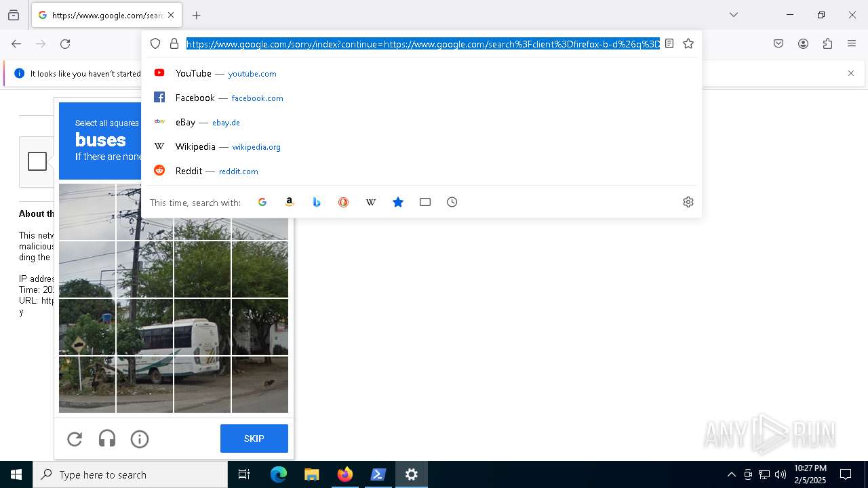Image resolution: width=868 pixels, height=488 pixels.
Task: Open PowerShell from taskbar
Action: [x=378, y=474]
